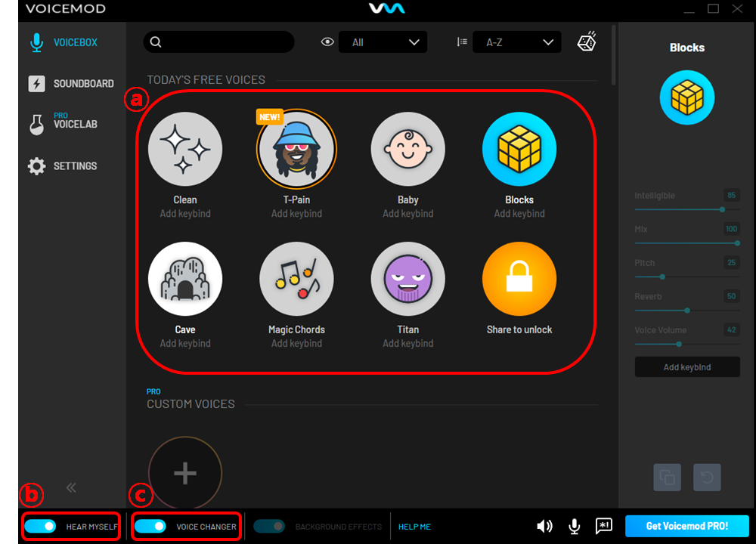756x544 pixels.
Task: Adjust the Pitch slider
Action: (x=687, y=277)
